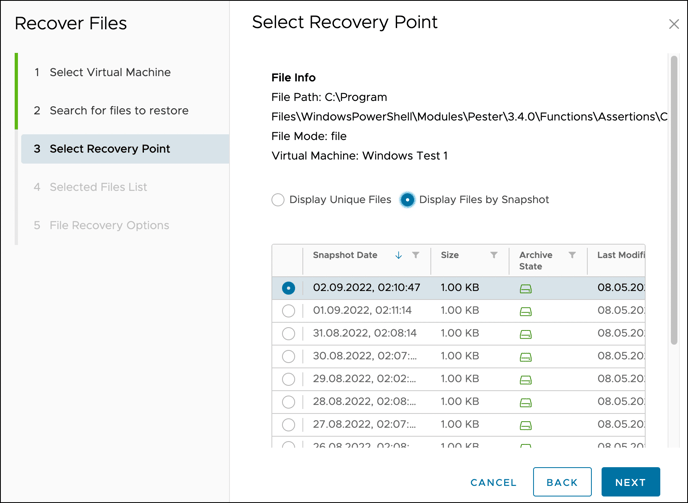Click the archive state icon for 02.09.2022 snapshot
The height and width of the screenshot is (503, 688).
click(526, 288)
